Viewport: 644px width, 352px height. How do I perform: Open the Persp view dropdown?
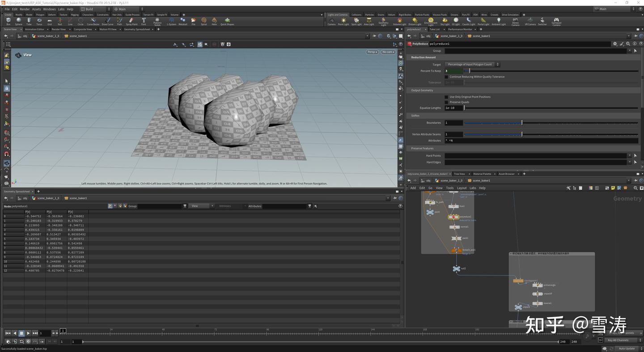pyautogui.click(x=372, y=52)
